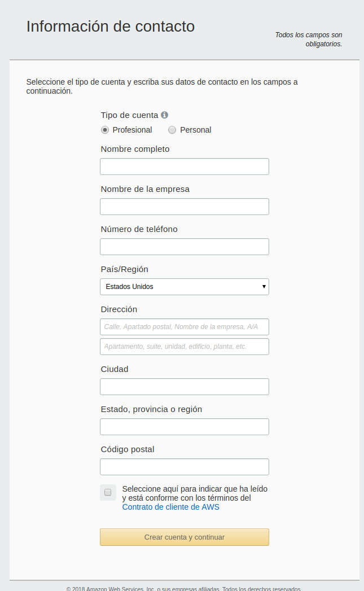Click the Número de teléfono field
364x591 pixels.
(184, 246)
